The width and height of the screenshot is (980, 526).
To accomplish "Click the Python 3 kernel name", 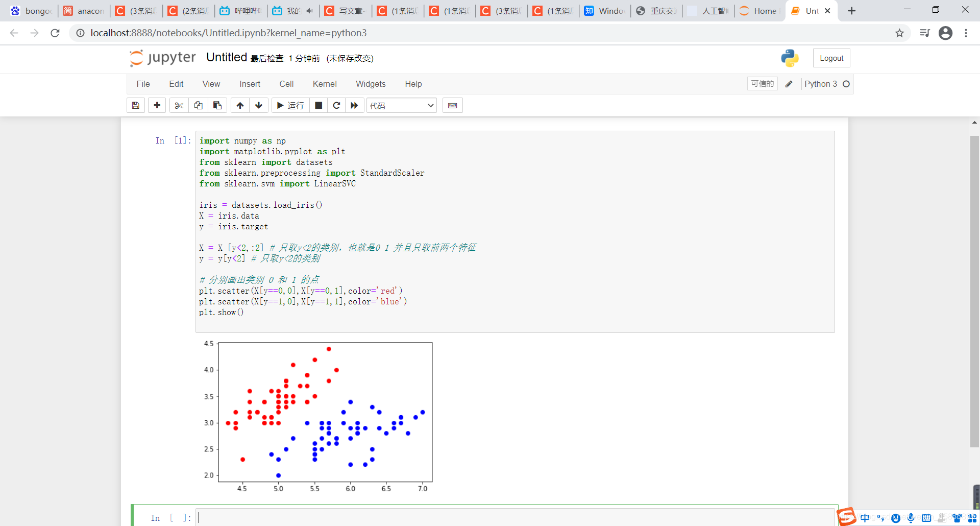I will coord(821,84).
